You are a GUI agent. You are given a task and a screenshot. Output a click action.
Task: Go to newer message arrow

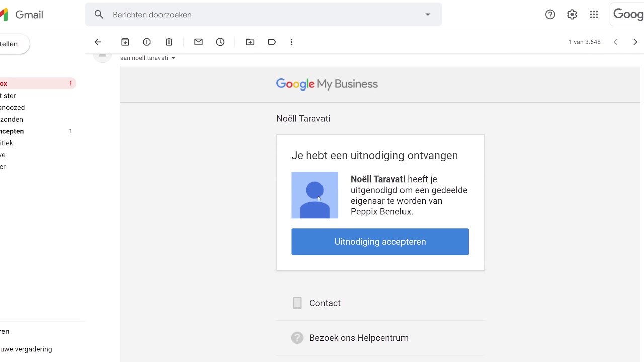(615, 42)
